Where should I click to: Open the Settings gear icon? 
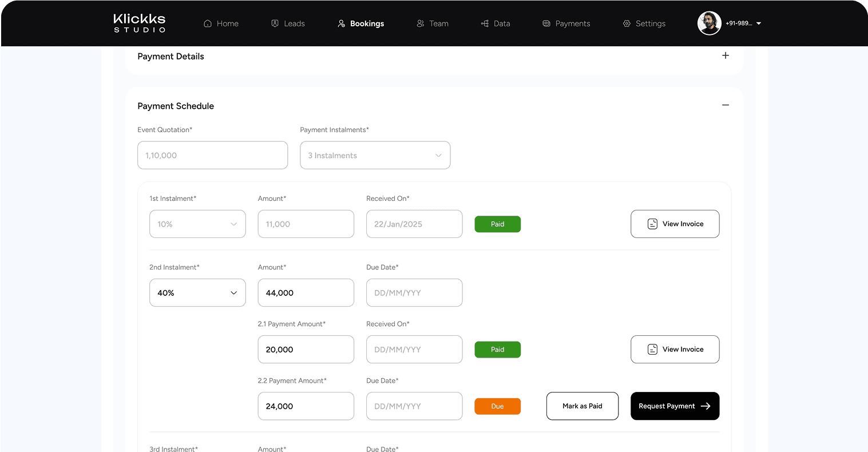[627, 23]
